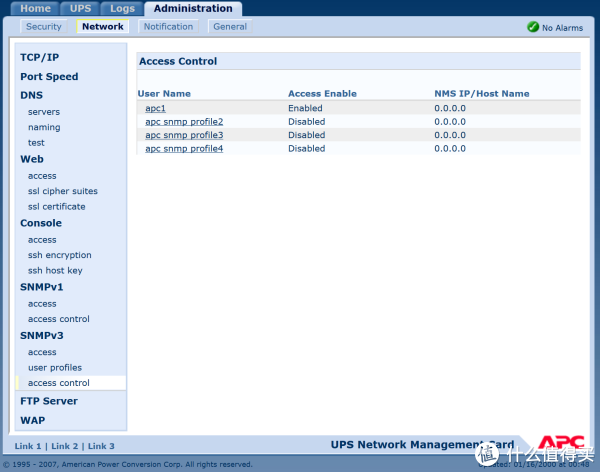Open WAP in sidebar
Image resolution: width=600 pixels, height=472 pixels.
click(x=33, y=420)
